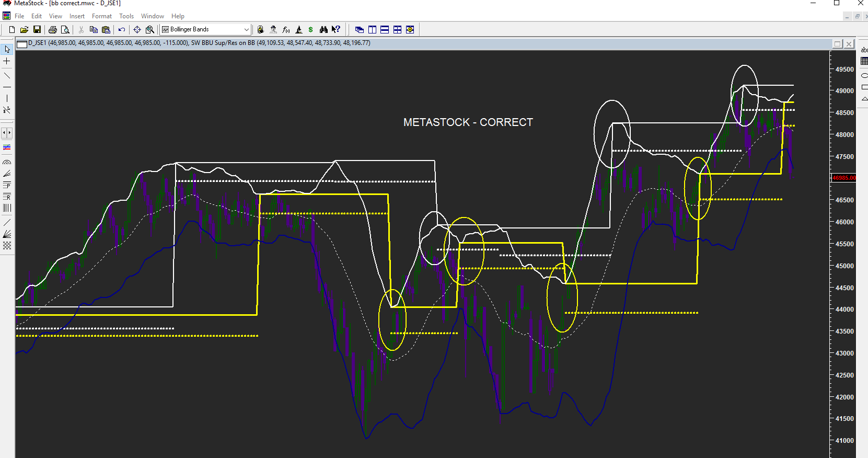Cascade windows using toolbar icon
The width and height of the screenshot is (868, 458).
[x=360, y=30]
